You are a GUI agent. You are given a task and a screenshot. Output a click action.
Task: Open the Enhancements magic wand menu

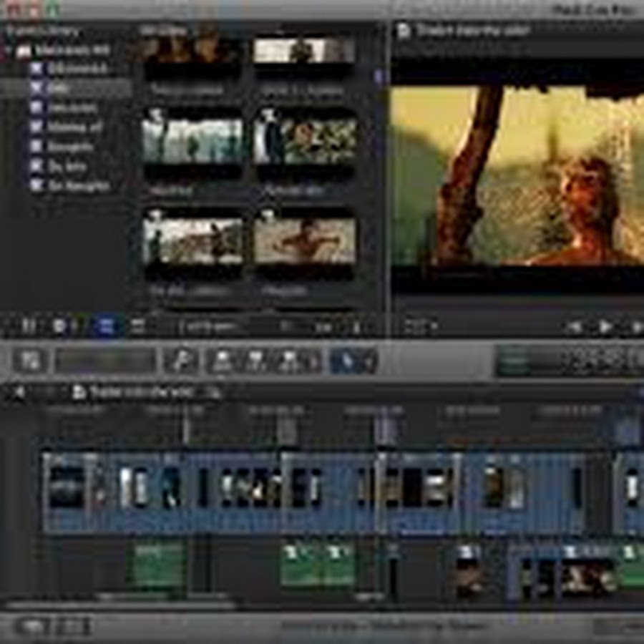coord(181,361)
